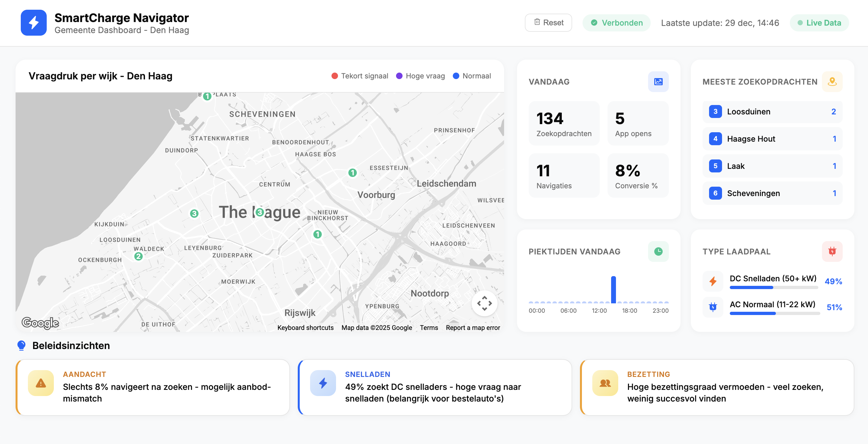This screenshot has height=444, width=868.
Task: Toggle the Tekort signaal legend filter
Action: pyautogui.click(x=359, y=76)
